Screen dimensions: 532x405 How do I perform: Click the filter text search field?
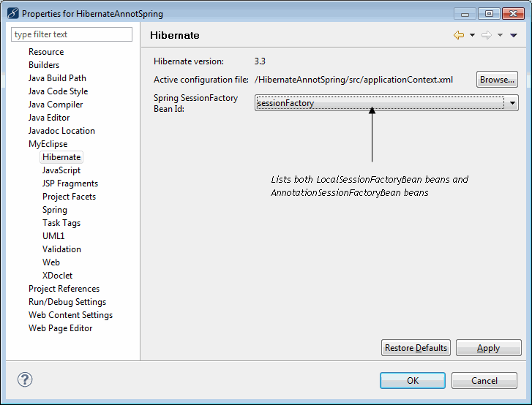tap(72, 34)
